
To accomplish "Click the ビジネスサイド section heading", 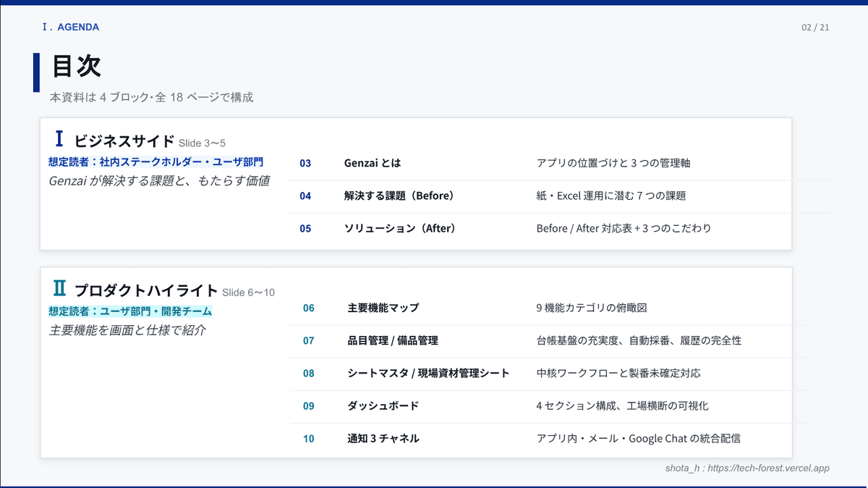I will click(x=124, y=141).
